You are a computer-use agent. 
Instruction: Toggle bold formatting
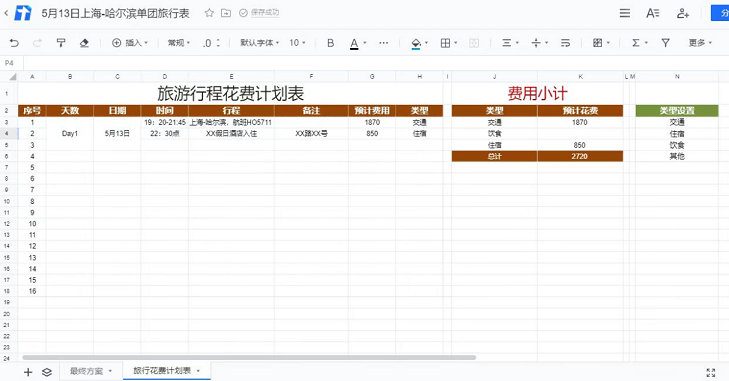point(331,43)
